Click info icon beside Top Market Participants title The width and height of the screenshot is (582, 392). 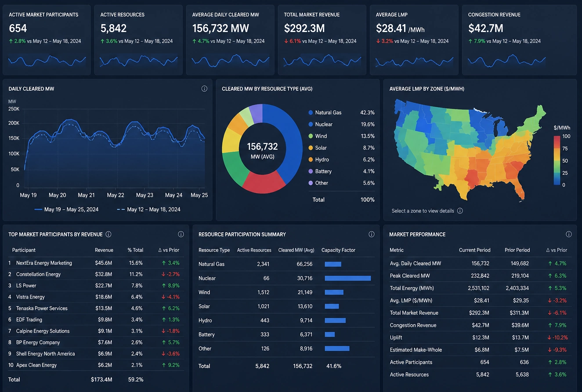108,234
